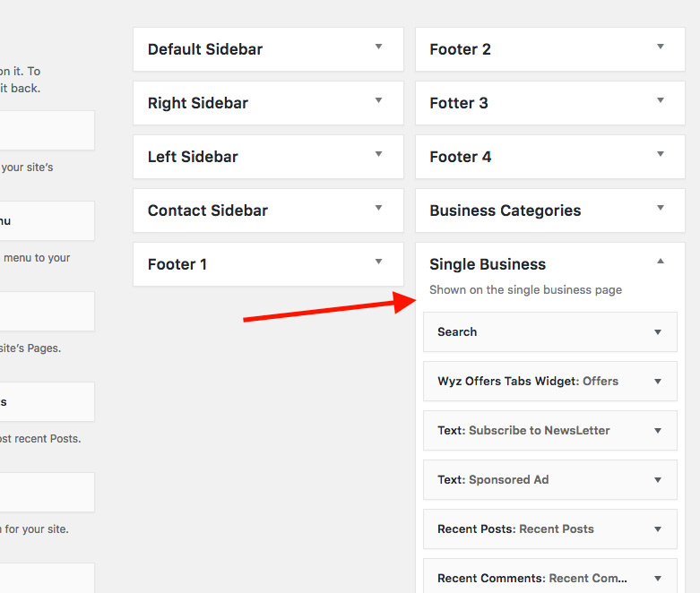Image resolution: width=700 pixels, height=593 pixels.
Task: Expand the Right Sidebar arrow
Action: coord(378,100)
